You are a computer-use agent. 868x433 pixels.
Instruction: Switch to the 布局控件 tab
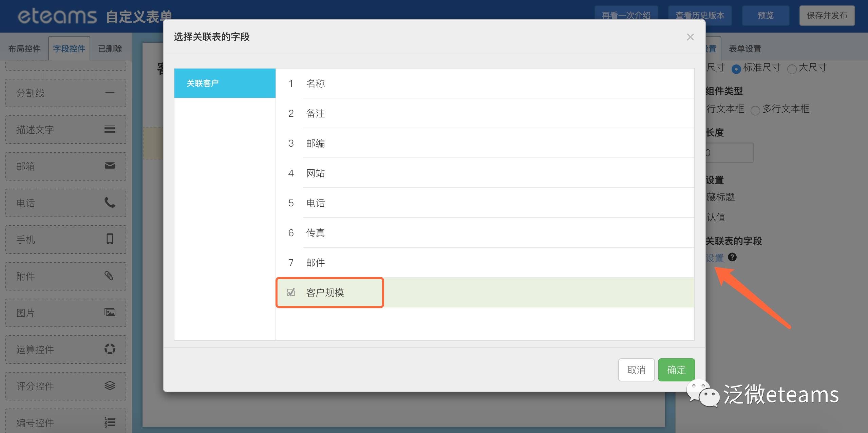point(24,49)
